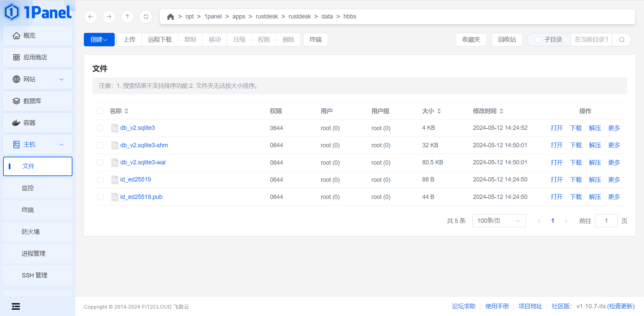The image size is (644, 316).
Task: Click the 上传 button
Action: (129, 40)
